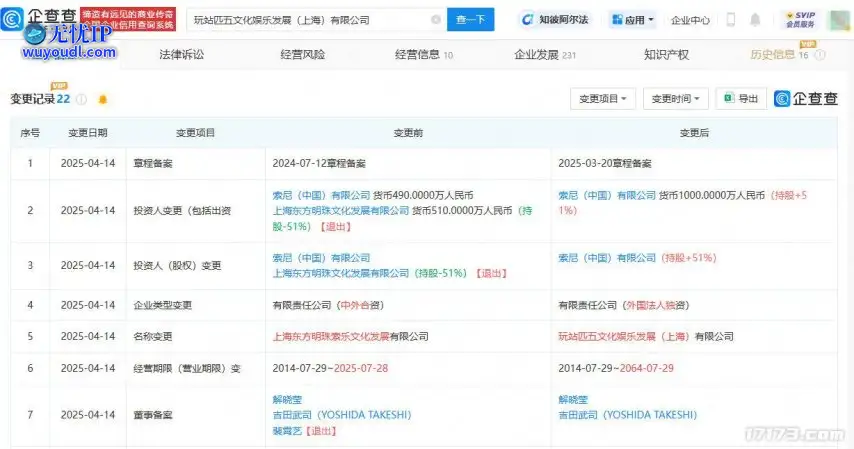Screen dimensions: 854x449
Task: Select 2025-03-20章程备案 text
Action: [x=605, y=163]
